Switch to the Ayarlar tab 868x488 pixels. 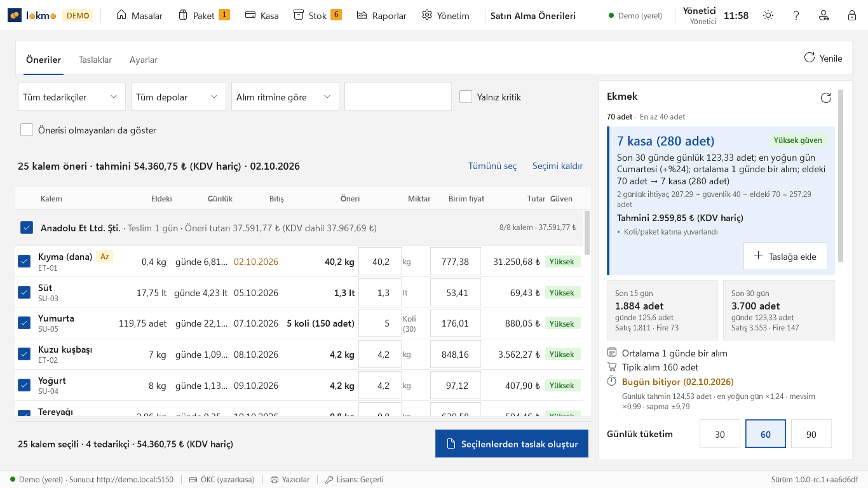[144, 60]
